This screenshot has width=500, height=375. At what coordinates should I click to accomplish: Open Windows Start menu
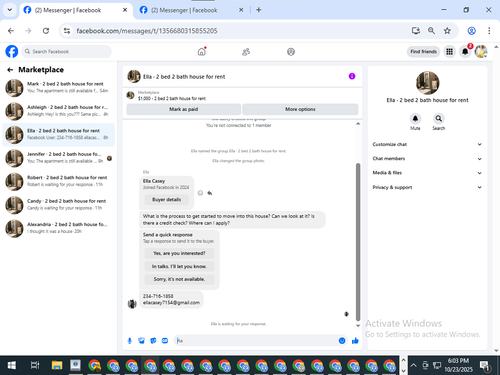point(12,365)
